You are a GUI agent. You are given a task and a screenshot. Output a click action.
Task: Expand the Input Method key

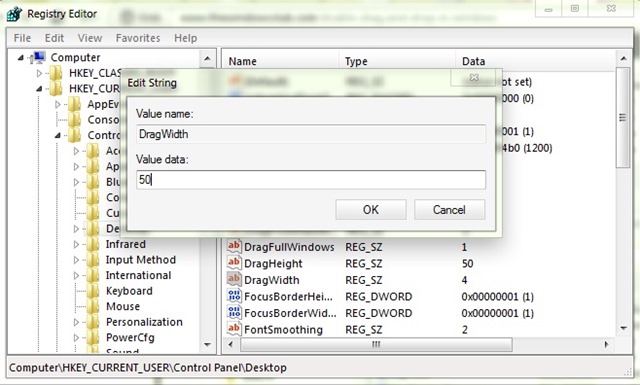[x=76, y=260]
